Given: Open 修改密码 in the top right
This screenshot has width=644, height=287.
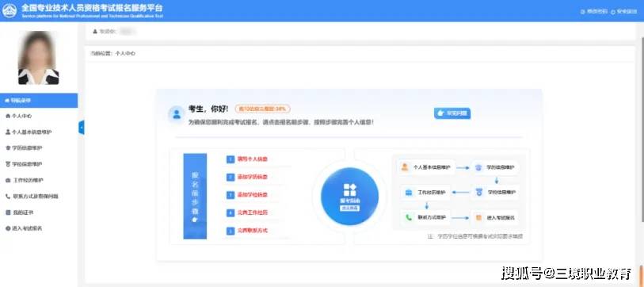Looking at the screenshot, I should [594, 12].
